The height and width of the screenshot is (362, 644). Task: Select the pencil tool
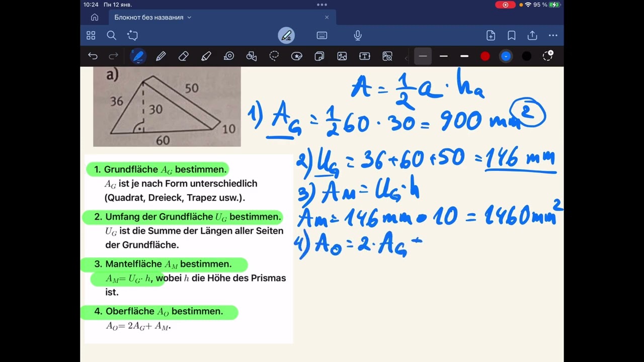(161, 56)
